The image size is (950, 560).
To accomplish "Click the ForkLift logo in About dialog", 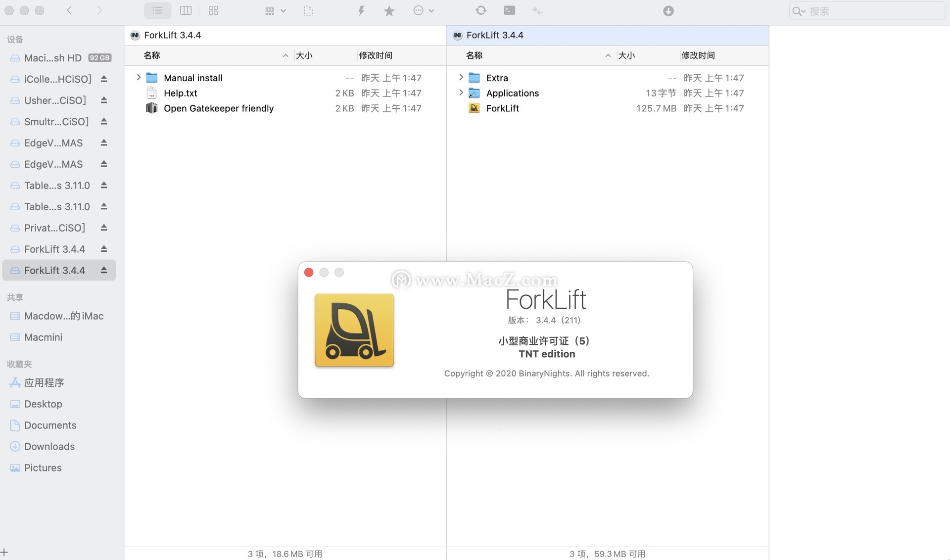I will [354, 330].
